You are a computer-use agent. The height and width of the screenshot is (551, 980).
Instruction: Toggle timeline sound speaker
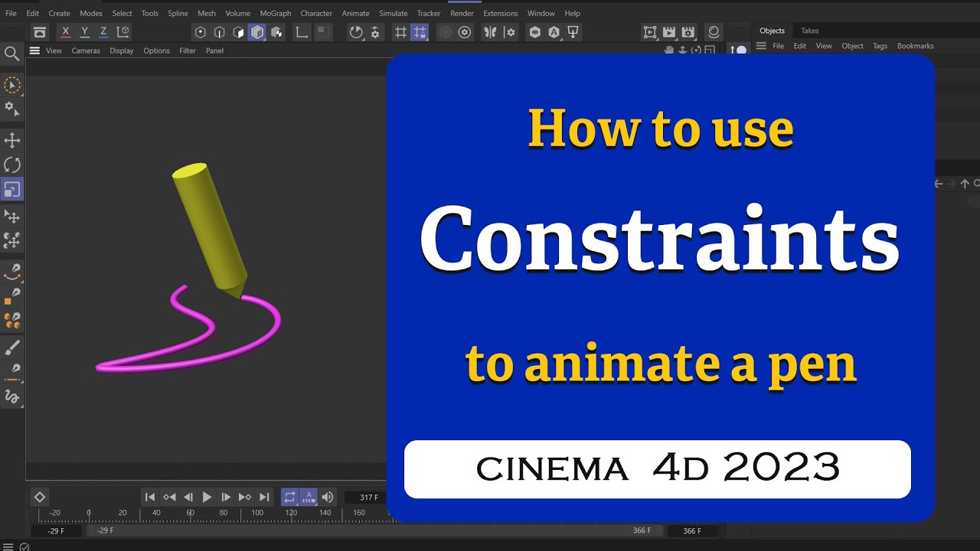[x=328, y=497]
